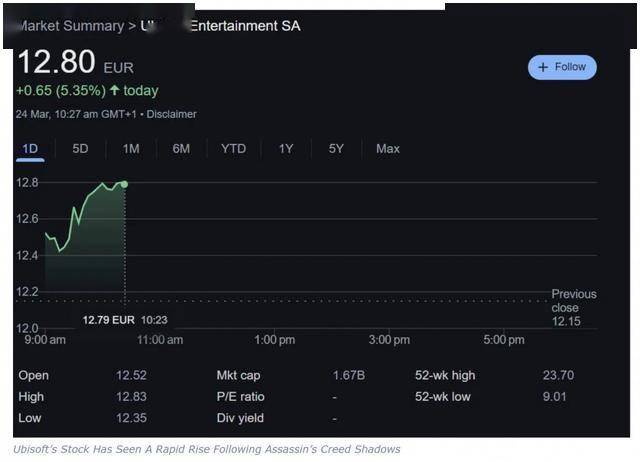Click the 12.6 y-axis label
Viewport: 640px width, 462px height.
point(27,219)
